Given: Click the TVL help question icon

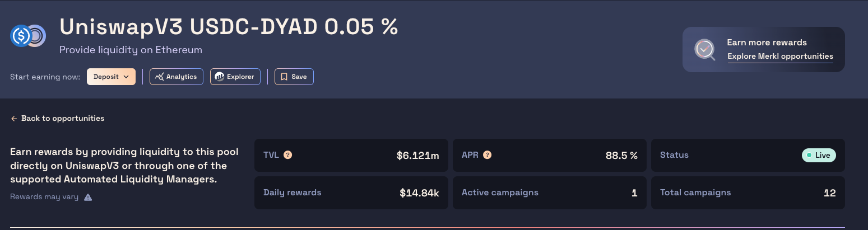Looking at the screenshot, I should pos(288,155).
